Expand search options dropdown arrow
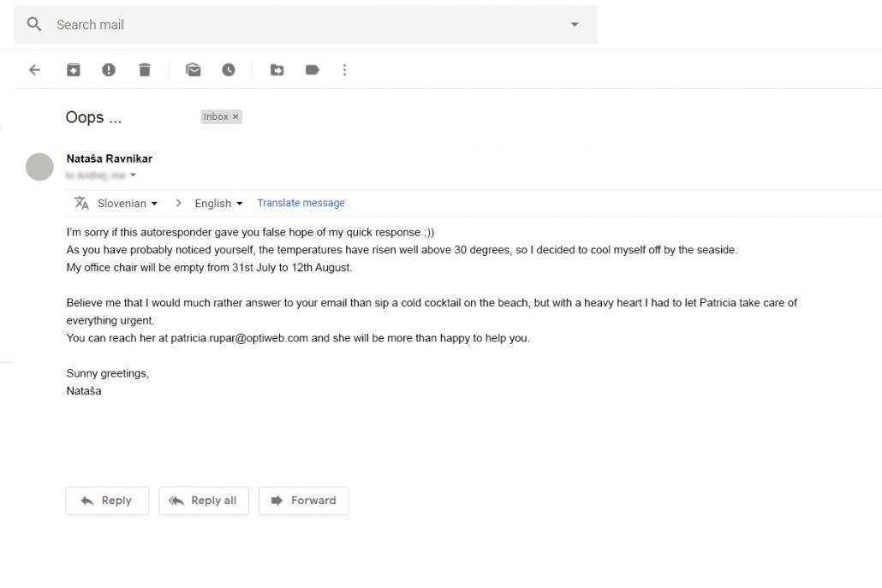Viewport: 882px width, 588px height. click(x=575, y=24)
